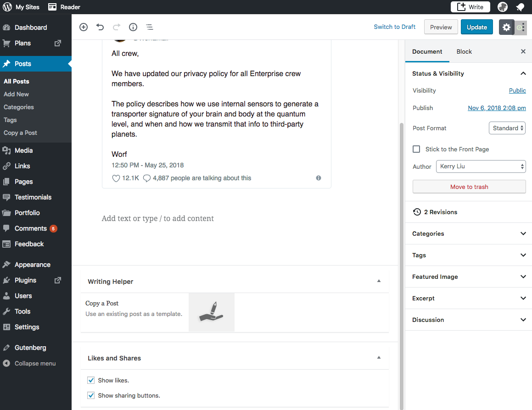This screenshot has width=532, height=410.
Task: Click the Revisions history clock icon
Action: point(417,212)
